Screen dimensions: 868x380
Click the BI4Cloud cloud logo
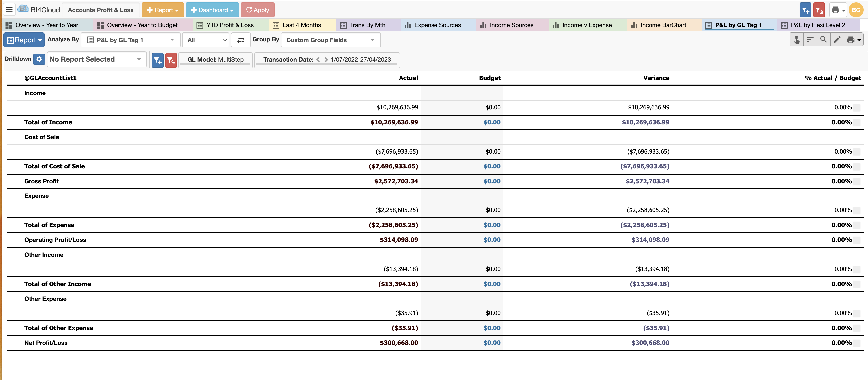point(23,9)
